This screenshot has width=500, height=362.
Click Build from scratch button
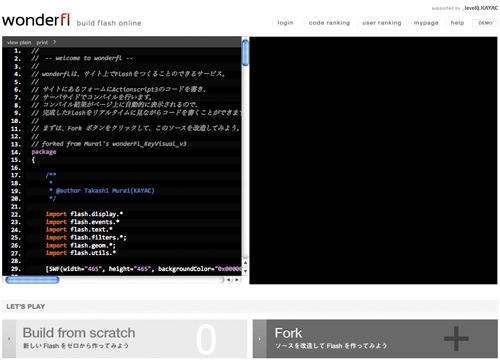pyautogui.click(x=125, y=339)
